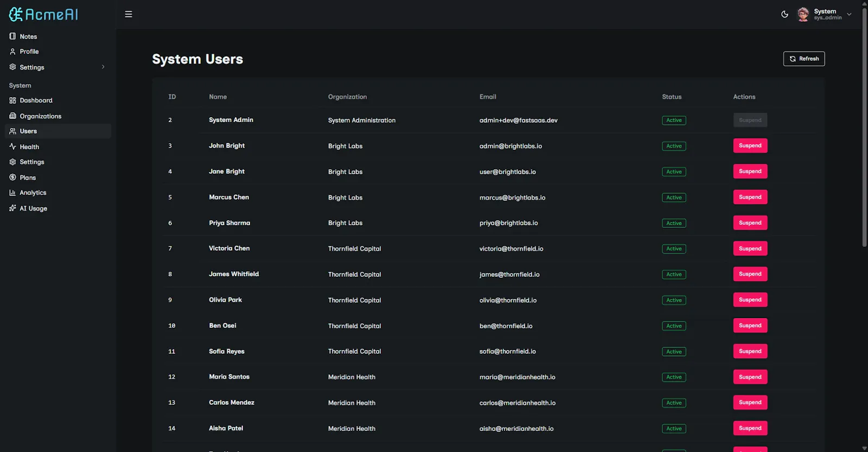
Task: Open the Plans page
Action: coord(58,177)
